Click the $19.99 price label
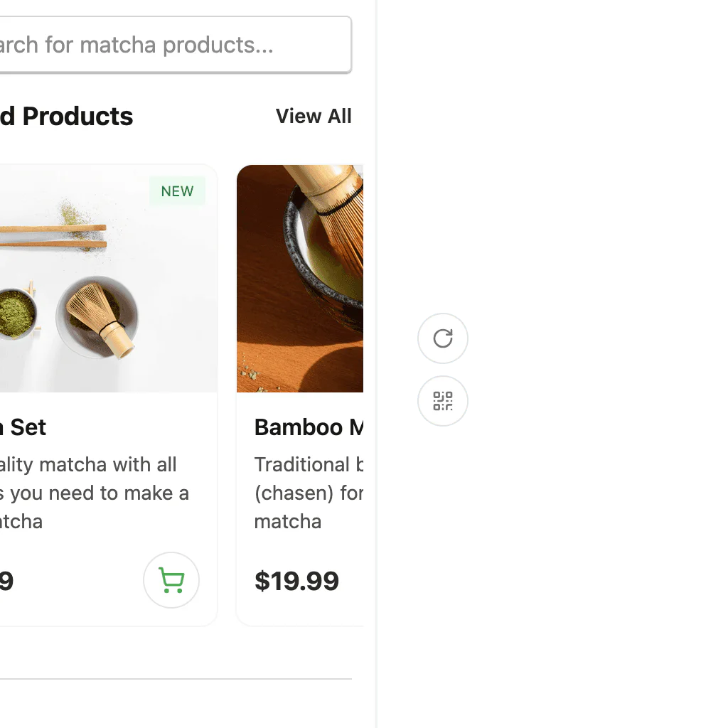Image resolution: width=728 pixels, height=728 pixels. (x=296, y=581)
